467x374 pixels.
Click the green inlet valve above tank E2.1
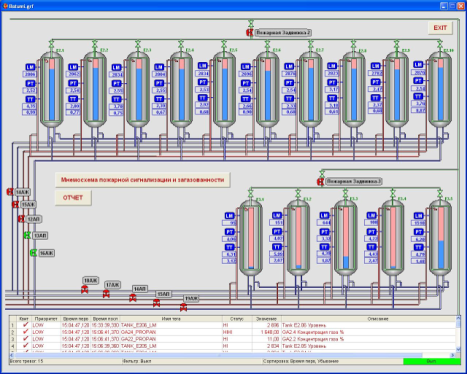pyautogui.click(x=52, y=43)
